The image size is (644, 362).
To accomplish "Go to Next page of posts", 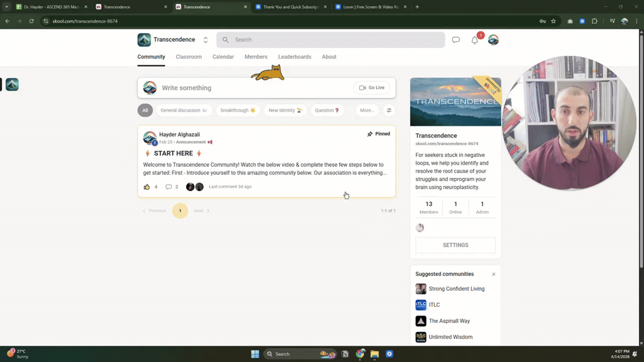I will (202, 211).
